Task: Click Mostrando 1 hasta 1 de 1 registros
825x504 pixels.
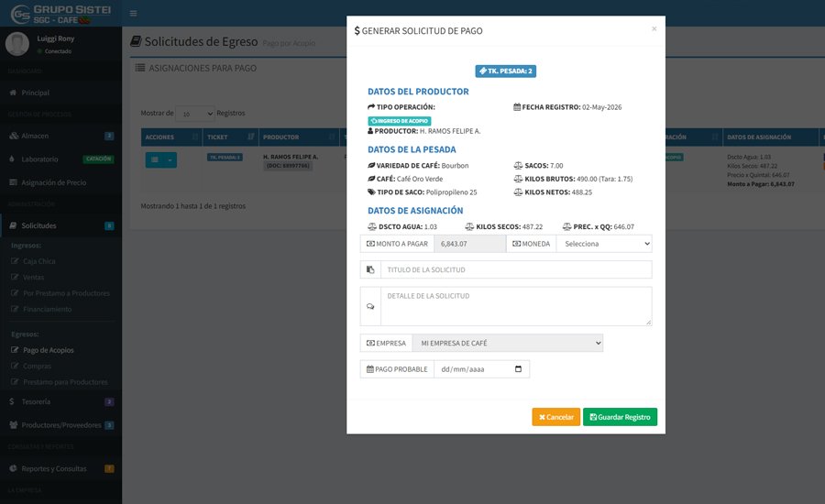Action: (193, 206)
